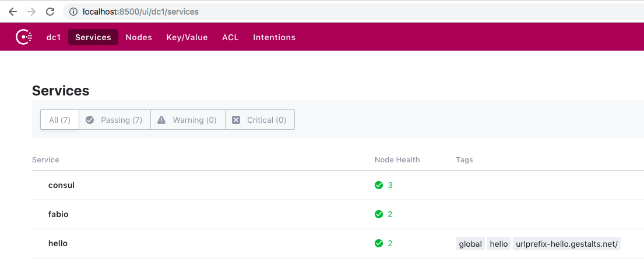The width and height of the screenshot is (644, 277).
Task: Switch to the Key/Value tab
Action: [187, 37]
